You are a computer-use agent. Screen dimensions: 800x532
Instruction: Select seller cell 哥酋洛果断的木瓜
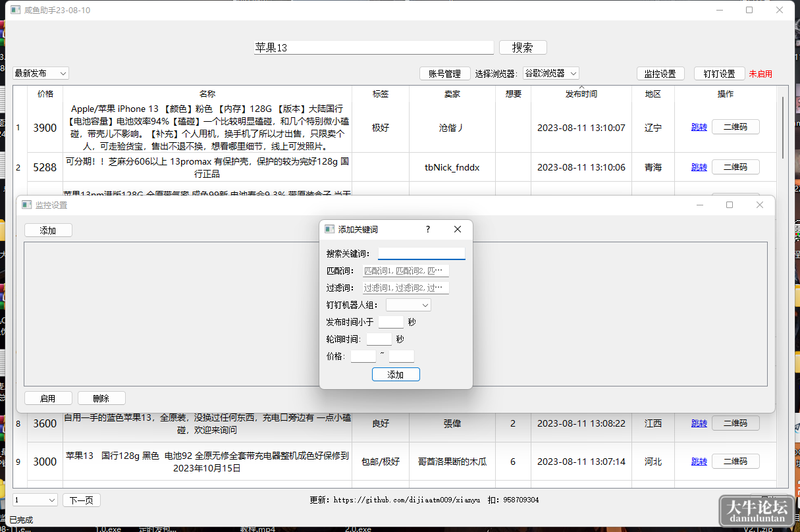tap(452, 462)
